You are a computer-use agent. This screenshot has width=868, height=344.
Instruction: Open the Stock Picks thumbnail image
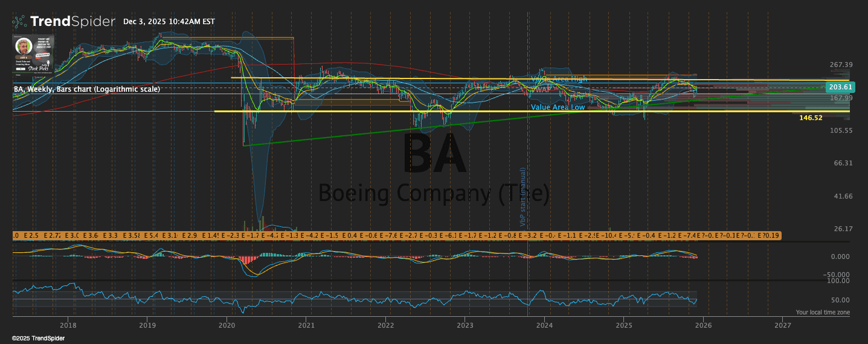(x=33, y=54)
